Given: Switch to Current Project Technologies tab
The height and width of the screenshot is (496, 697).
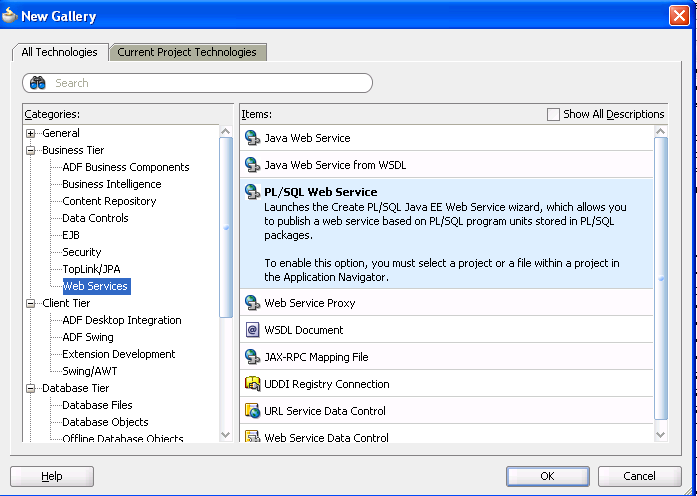Looking at the screenshot, I should point(187,52).
